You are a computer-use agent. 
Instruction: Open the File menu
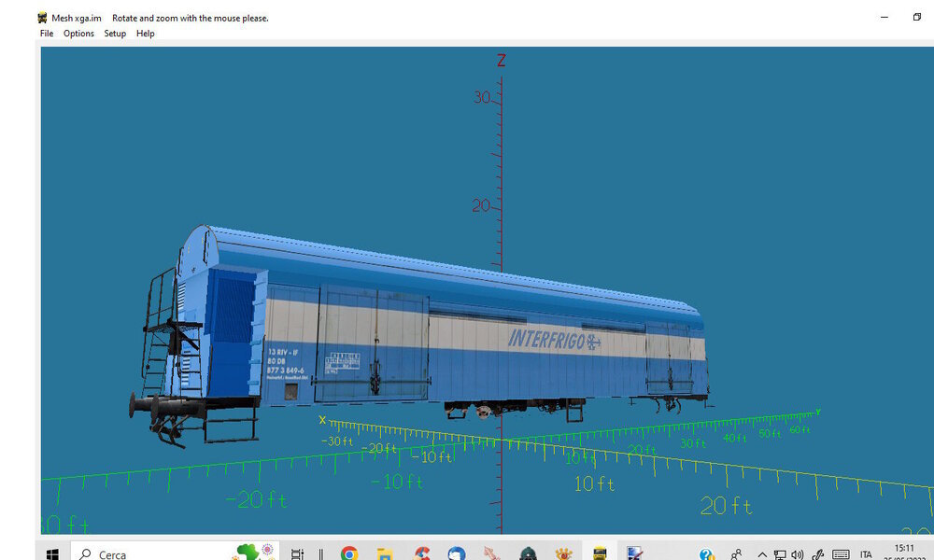click(47, 34)
